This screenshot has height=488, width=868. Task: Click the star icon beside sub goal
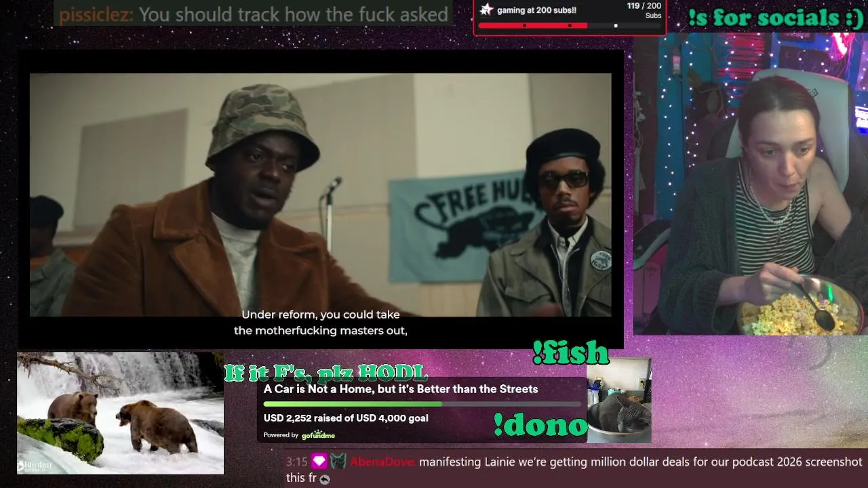[x=486, y=9]
